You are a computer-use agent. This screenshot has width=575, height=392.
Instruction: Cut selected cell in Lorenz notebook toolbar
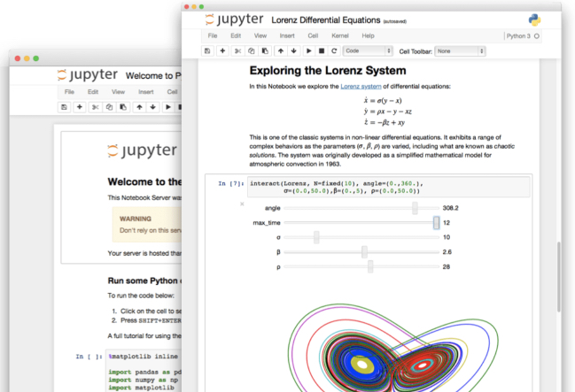tap(237, 51)
